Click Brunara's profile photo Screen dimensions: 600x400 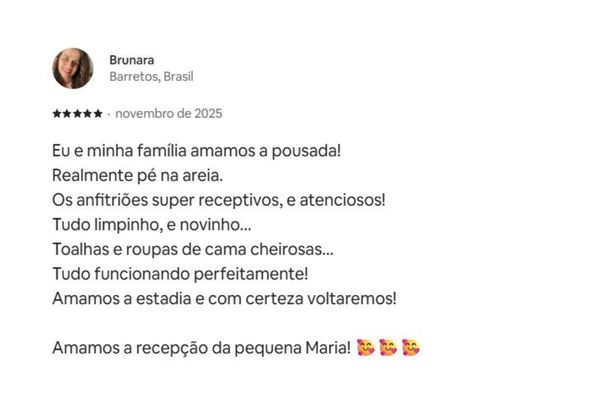point(73,67)
